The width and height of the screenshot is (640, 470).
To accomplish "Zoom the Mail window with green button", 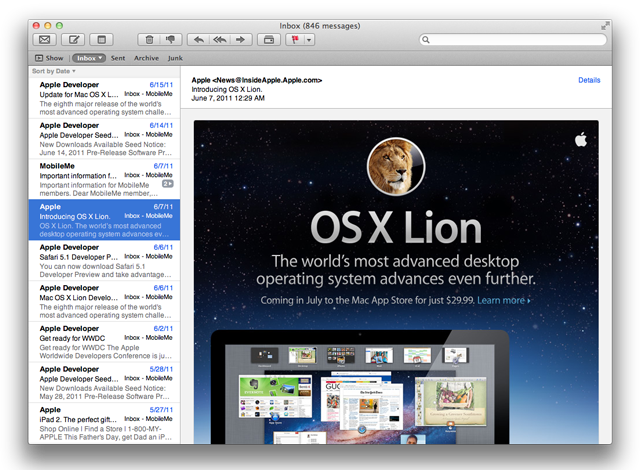I will [59, 26].
